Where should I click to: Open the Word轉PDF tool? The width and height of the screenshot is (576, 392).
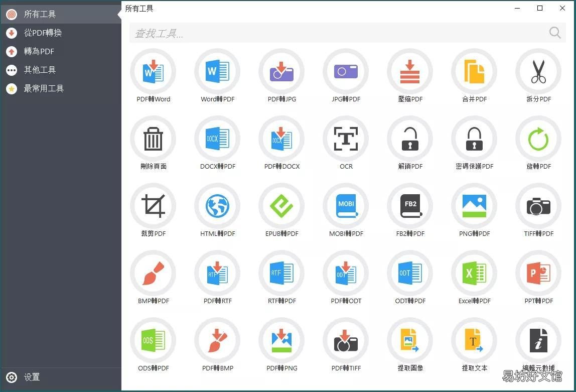217,72
